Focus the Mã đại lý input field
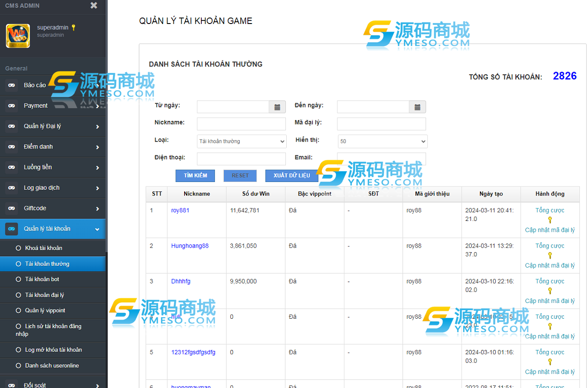The image size is (588, 388). pos(382,124)
